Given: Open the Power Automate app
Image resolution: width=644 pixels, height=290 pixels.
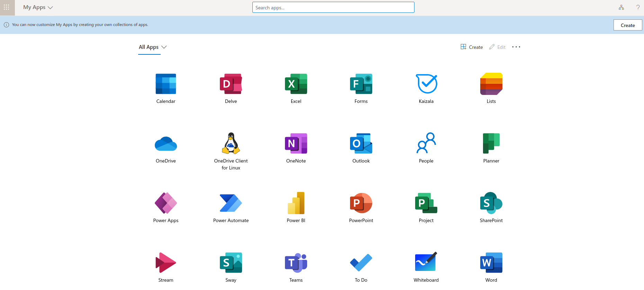Looking at the screenshot, I should coord(231,203).
